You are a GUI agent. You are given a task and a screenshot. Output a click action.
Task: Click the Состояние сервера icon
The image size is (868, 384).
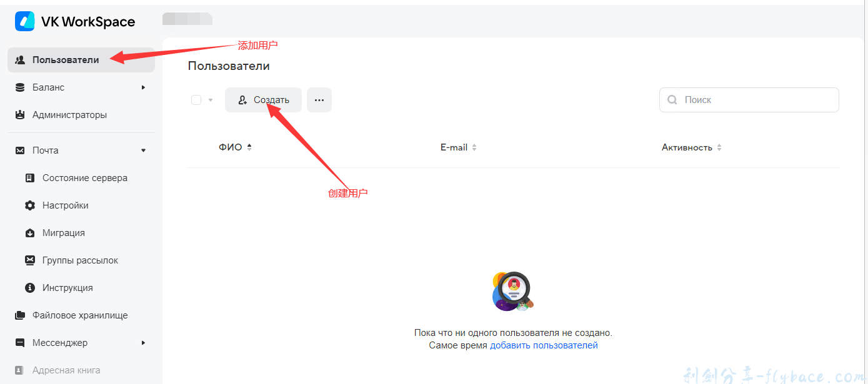[30, 178]
